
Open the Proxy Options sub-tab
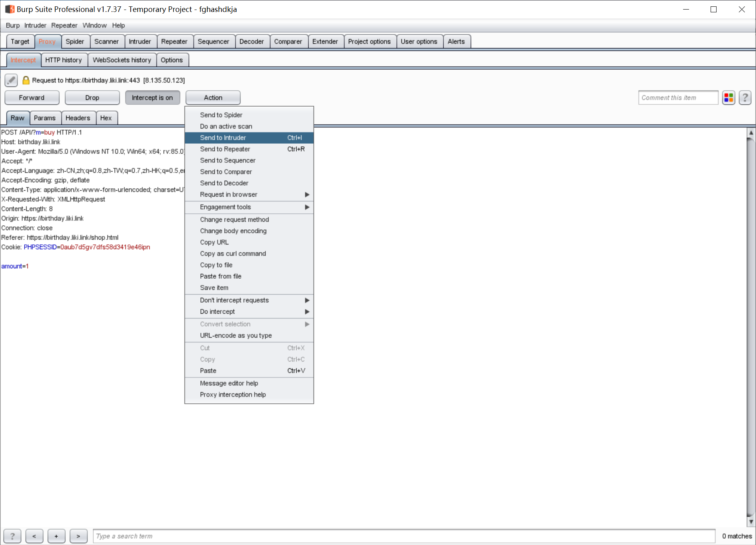pos(172,60)
